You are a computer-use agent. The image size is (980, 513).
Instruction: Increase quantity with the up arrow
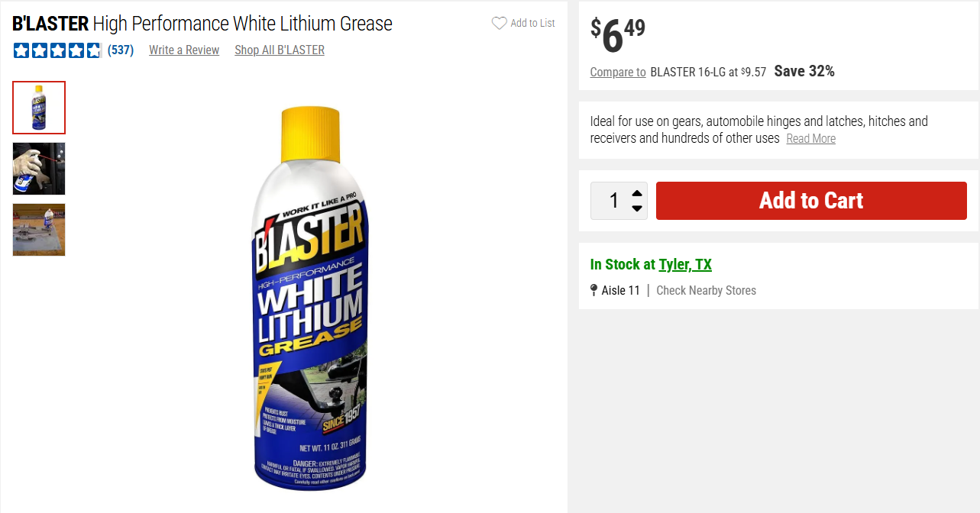(x=637, y=192)
